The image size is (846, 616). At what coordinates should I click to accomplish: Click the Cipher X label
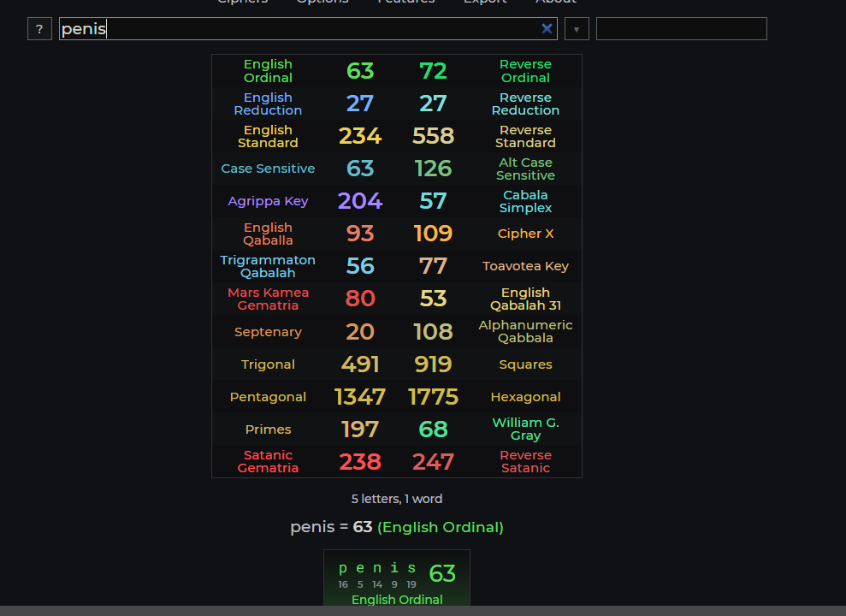(525, 234)
